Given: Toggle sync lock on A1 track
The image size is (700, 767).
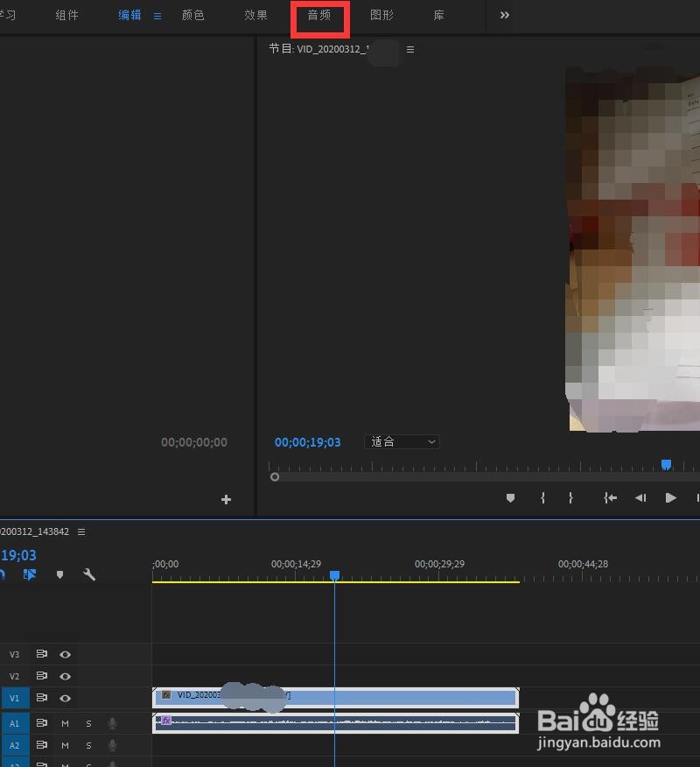Looking at the screenshot, I should coord(41,723).
